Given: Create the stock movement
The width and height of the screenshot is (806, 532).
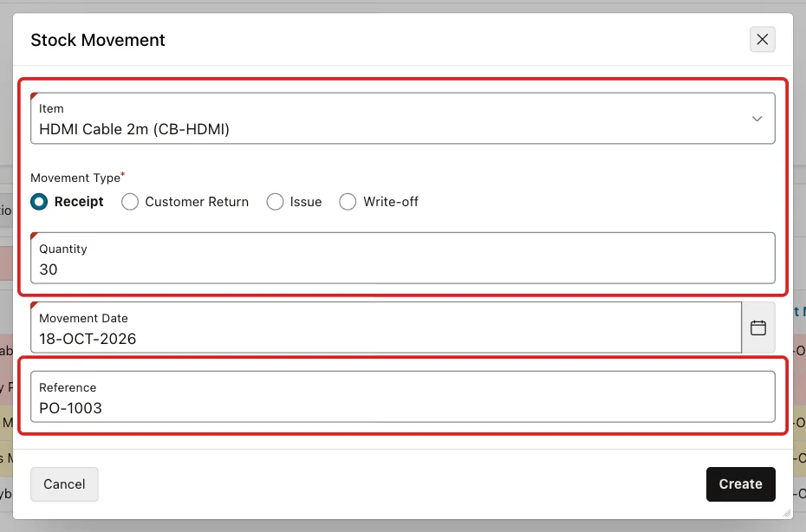Looking at the screenshot, I should tap(741, 484).
